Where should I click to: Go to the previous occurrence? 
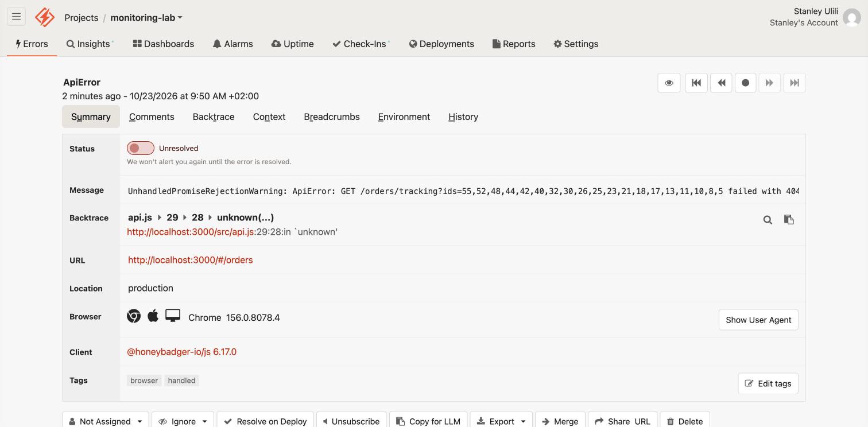(x=721, y=83)
